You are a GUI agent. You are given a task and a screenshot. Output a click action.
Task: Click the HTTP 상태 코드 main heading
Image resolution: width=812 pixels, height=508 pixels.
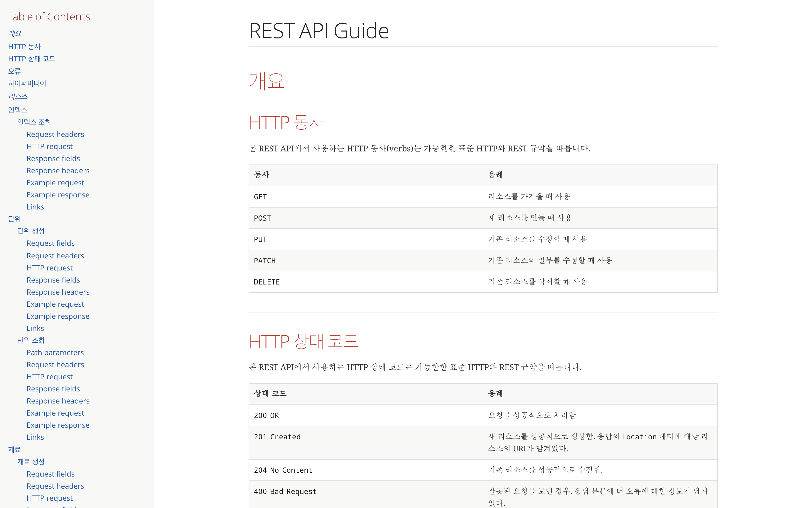303,341
